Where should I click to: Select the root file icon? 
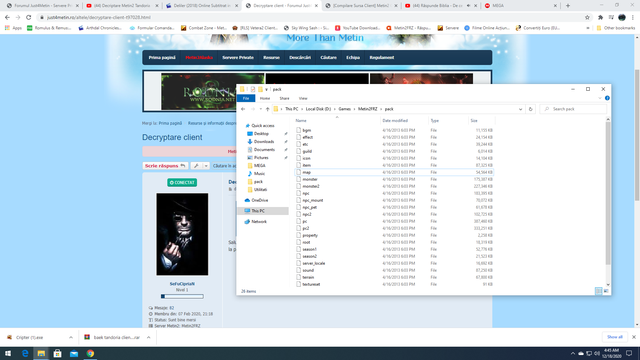[298, 242]
